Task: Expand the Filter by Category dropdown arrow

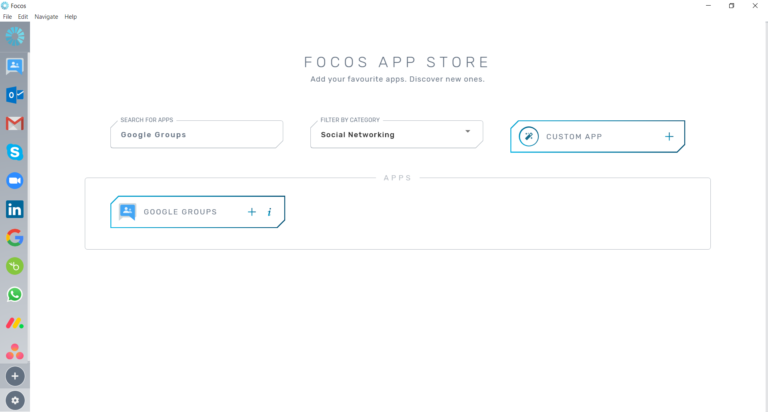Action: [468, 131]
